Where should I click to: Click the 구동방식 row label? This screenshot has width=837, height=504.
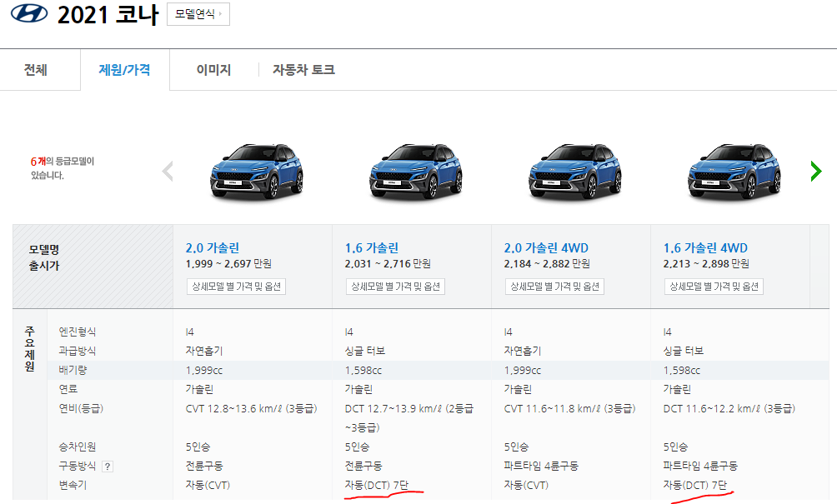(x=78, y=467)
